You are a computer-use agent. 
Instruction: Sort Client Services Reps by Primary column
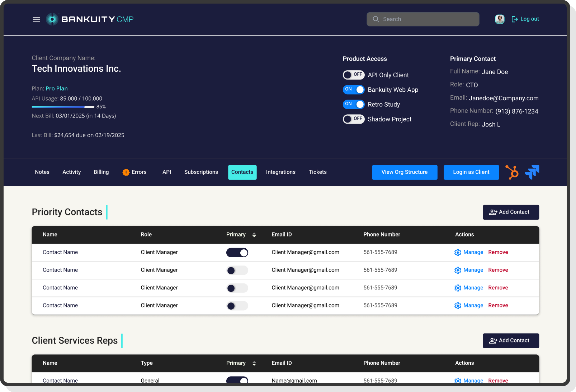(254, 363)
